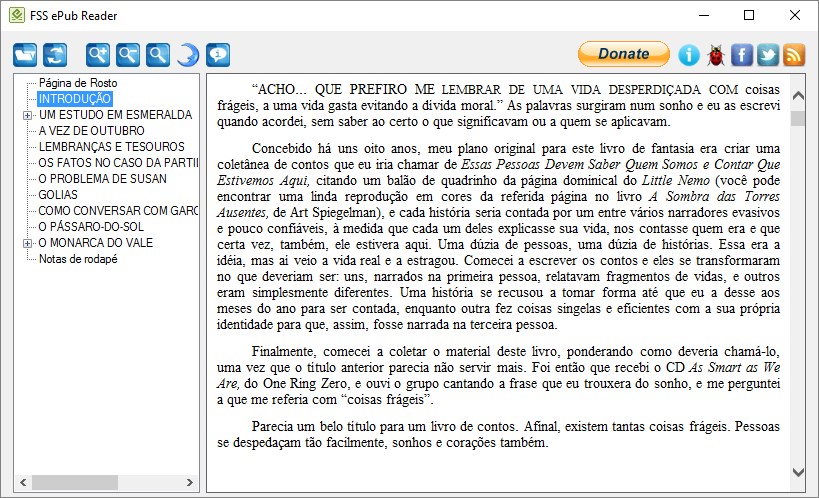Open OS FATOS NO CASO DA PARTI chapter
Screen dimensions: 819x498
118,163
